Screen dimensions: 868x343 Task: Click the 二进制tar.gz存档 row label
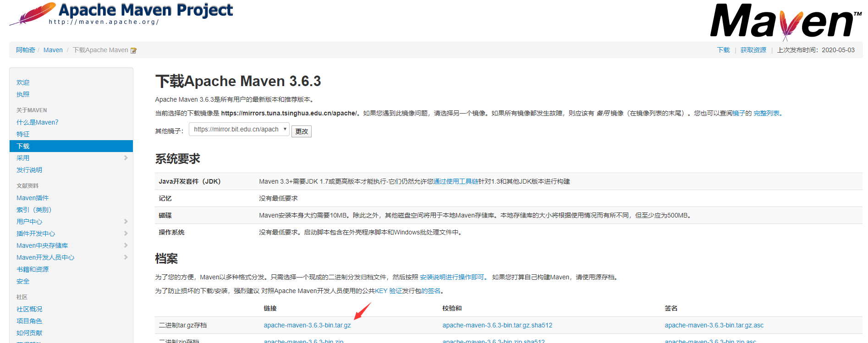click(x=182, y=325)
